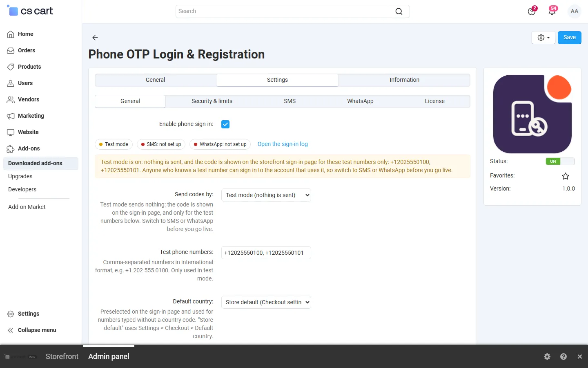The height and width of the screenshot is (368, 588).
Task: Click the sidebar Settings gear icon
Action: 11,314
